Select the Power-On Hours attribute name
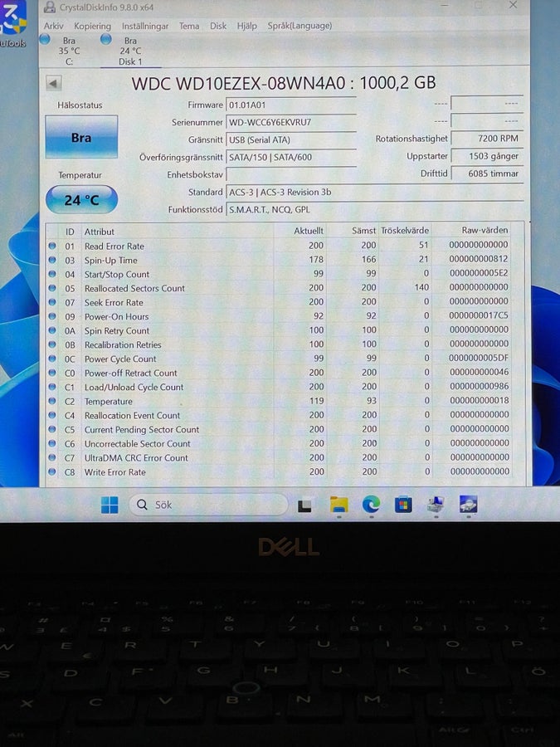This screenshot has width=560, height=747. 117,316
